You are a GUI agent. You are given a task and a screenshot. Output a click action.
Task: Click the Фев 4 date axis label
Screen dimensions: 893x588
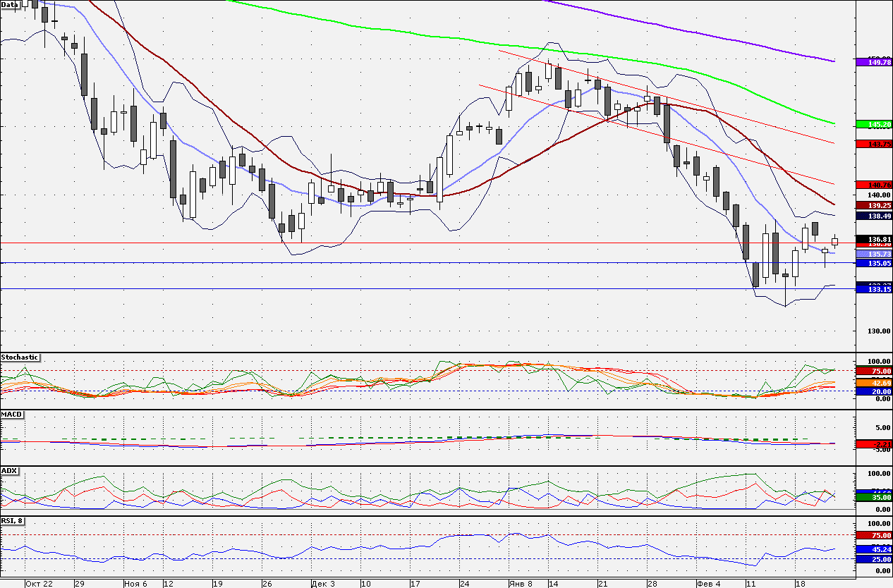point(707,584)
